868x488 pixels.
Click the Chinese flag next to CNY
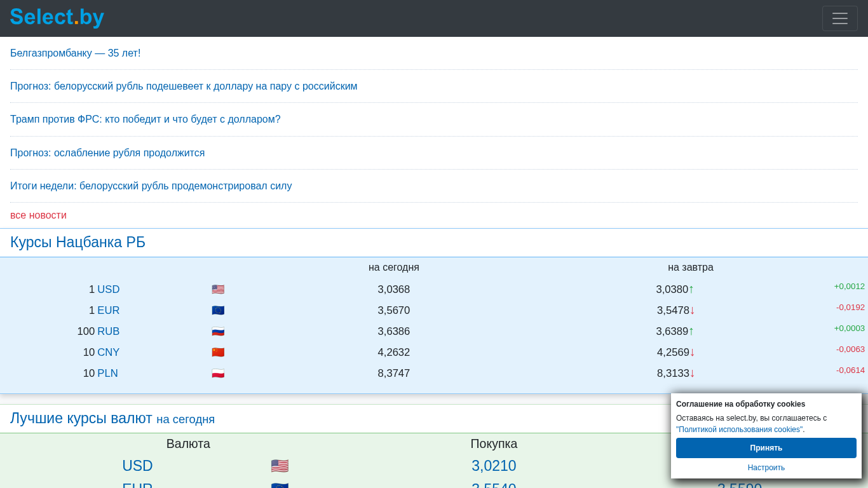(x=218, y=353)
